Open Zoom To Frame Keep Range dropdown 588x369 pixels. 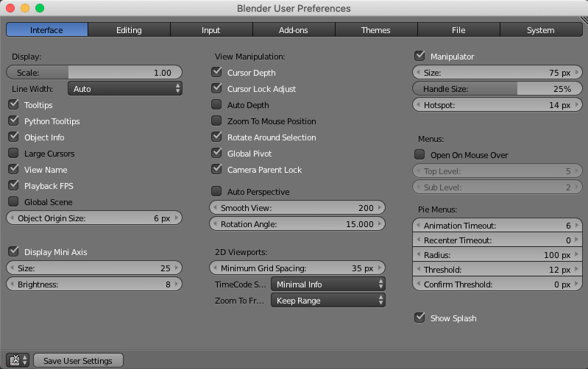pos(328,300)
